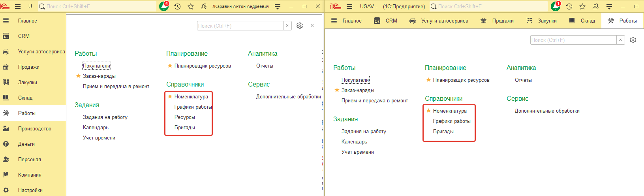Image resolution: width=644 pixels, height=196 pixels.
Task: Open the hamburger menu in the left window
Action: pos(18,6)
